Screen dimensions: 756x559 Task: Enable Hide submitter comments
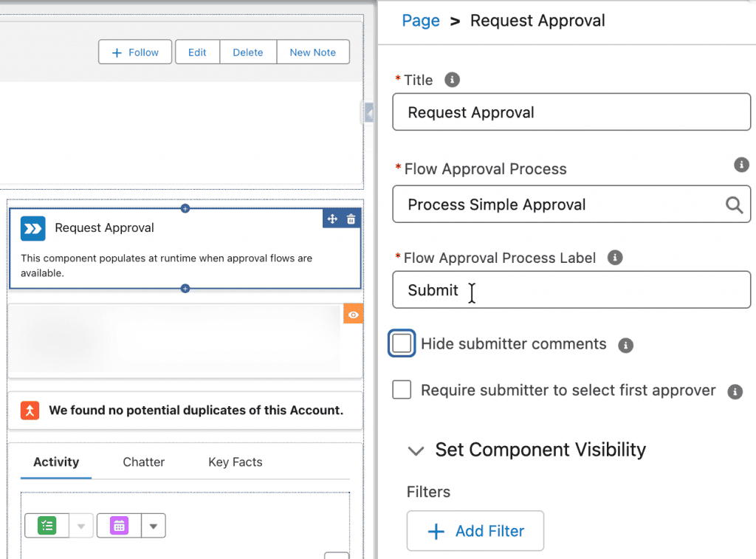pyautogui.click(x=402, y=343)
